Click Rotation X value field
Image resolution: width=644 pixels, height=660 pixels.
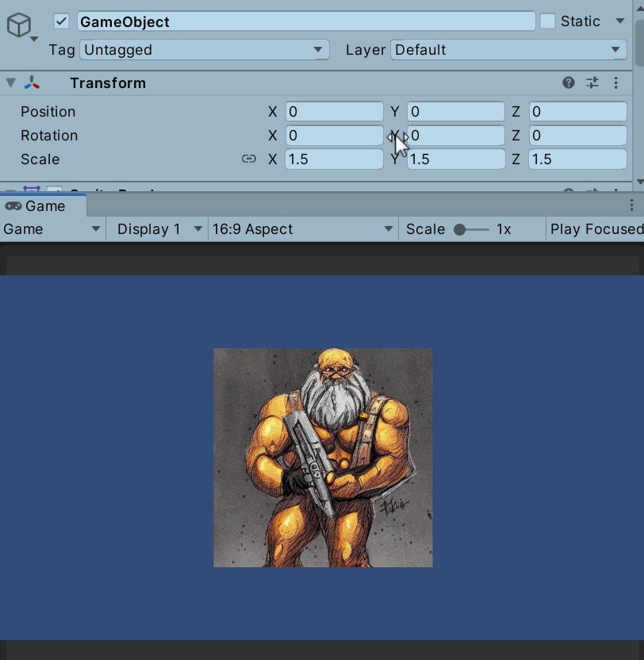pyautogui.click(x=334, y=136)
